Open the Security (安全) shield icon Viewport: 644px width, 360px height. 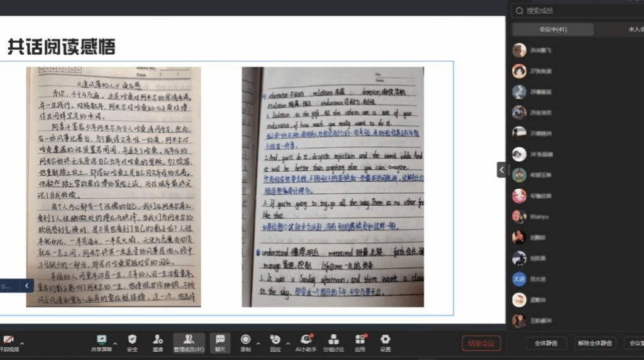point(132,340)
